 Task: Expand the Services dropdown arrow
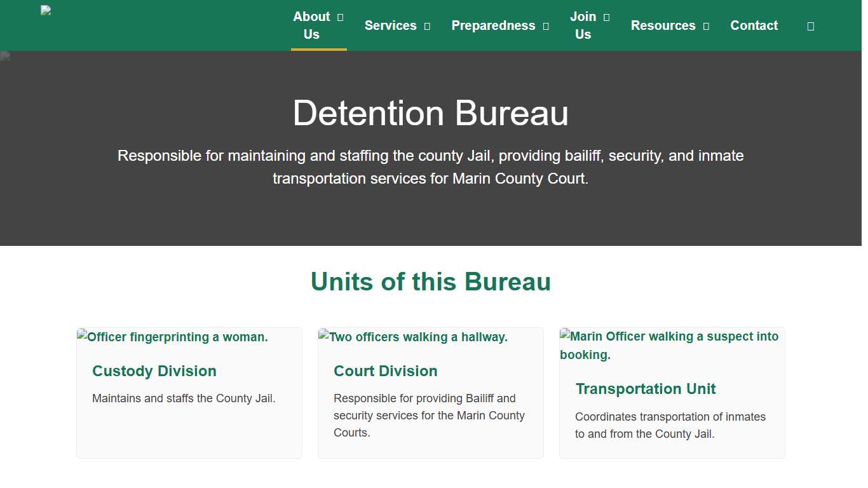click(426, 26)
